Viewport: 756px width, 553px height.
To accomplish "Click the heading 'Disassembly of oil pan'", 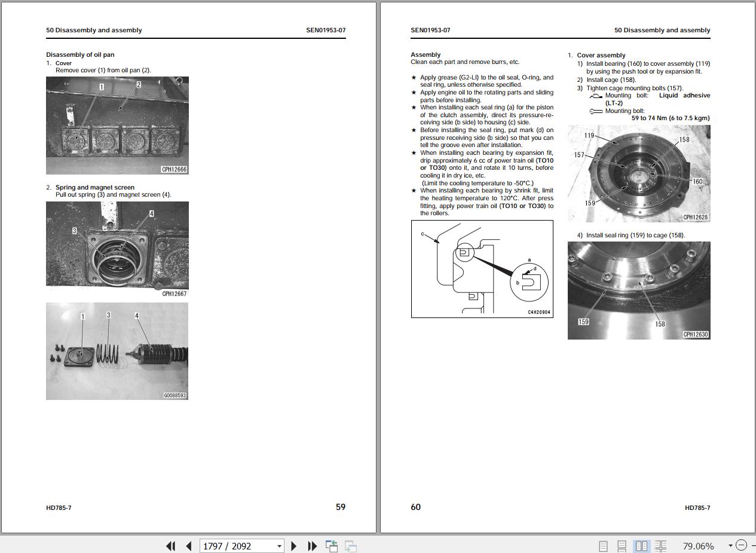I will click(x=80, y=54).
